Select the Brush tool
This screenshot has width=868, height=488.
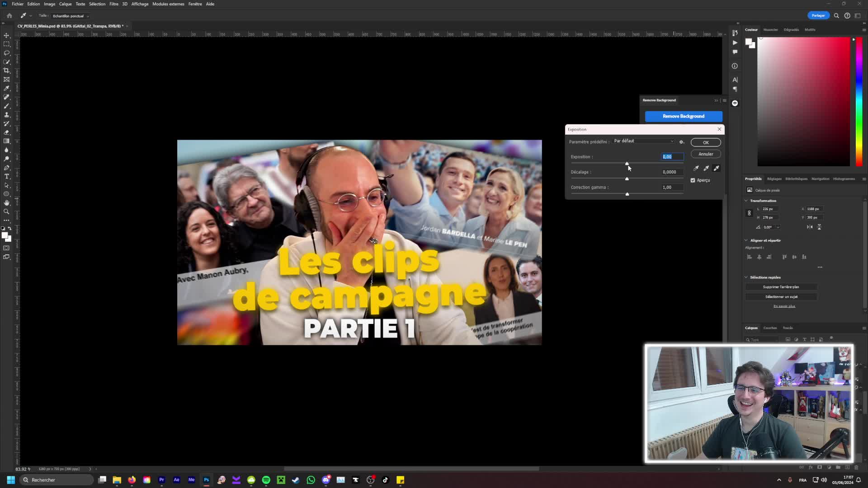pos(6,106)
